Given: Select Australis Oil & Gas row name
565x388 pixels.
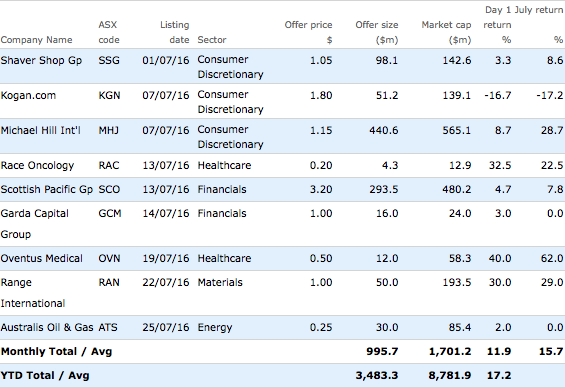Looking at the screenshot, I should click(47, 327).
